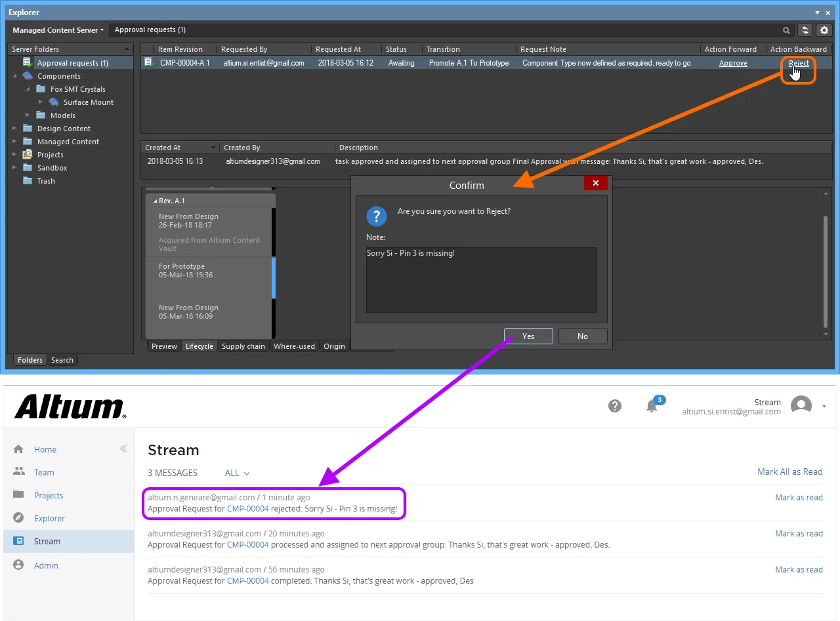This screenshot has width=840, height=621.
Task: Open the settings gear in Explorer panel
Action: pos(824,30)
